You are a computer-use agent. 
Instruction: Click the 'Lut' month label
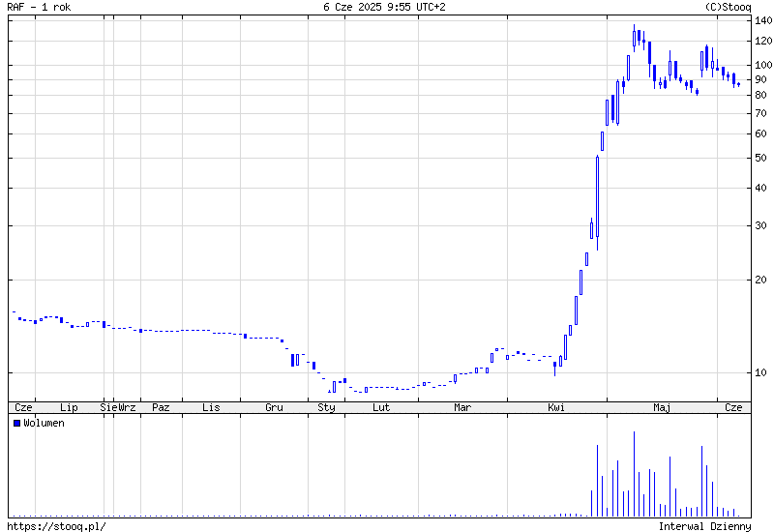pyautogui.click(x=381, y=407)
